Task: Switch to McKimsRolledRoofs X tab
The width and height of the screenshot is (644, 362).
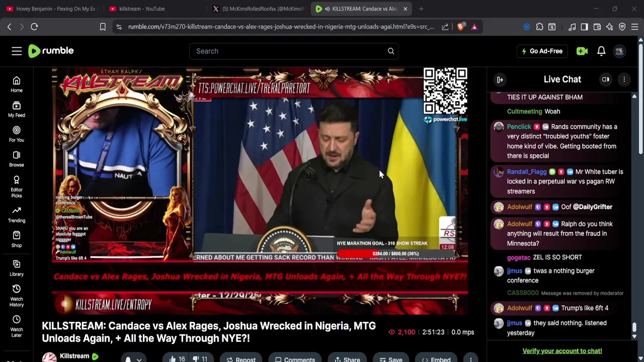Action: (x=259, y=9)
